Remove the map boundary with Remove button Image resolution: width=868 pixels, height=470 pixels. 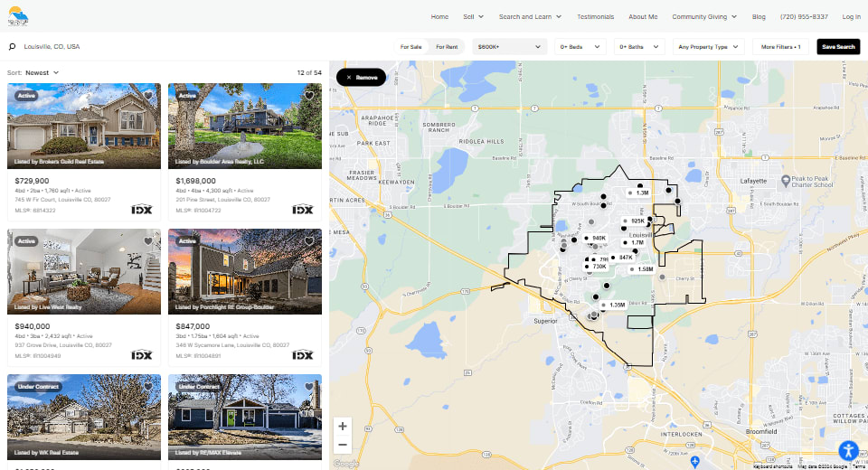(361, 78)
